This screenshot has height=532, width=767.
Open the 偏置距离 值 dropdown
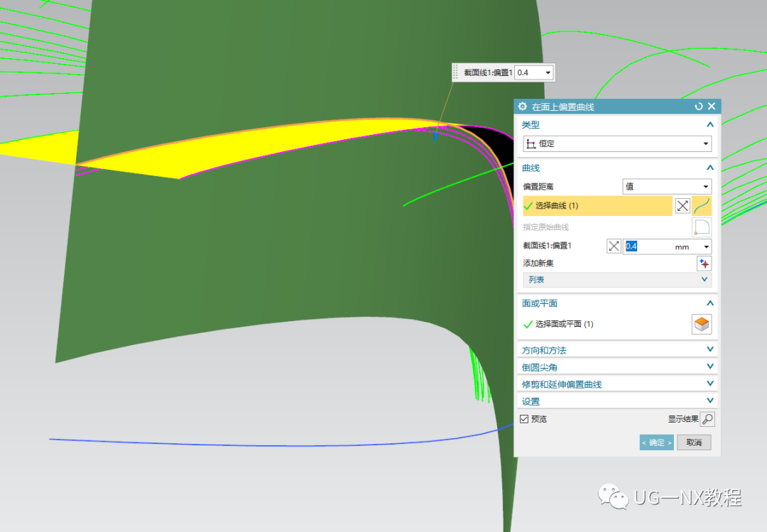click(667, 187)
